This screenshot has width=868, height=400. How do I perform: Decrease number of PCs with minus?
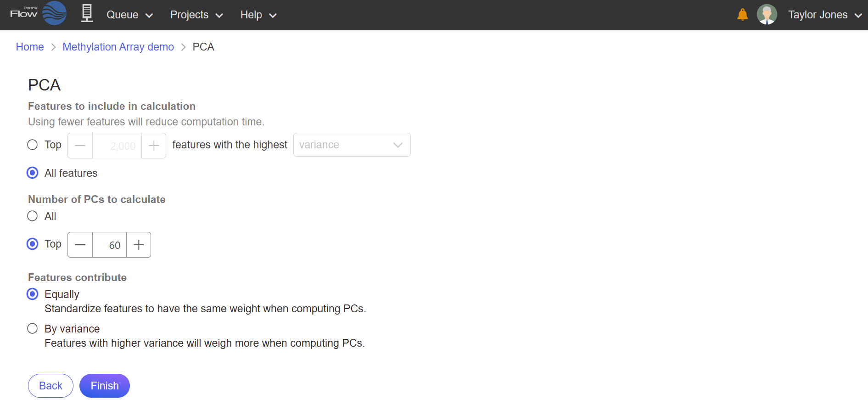80,245
